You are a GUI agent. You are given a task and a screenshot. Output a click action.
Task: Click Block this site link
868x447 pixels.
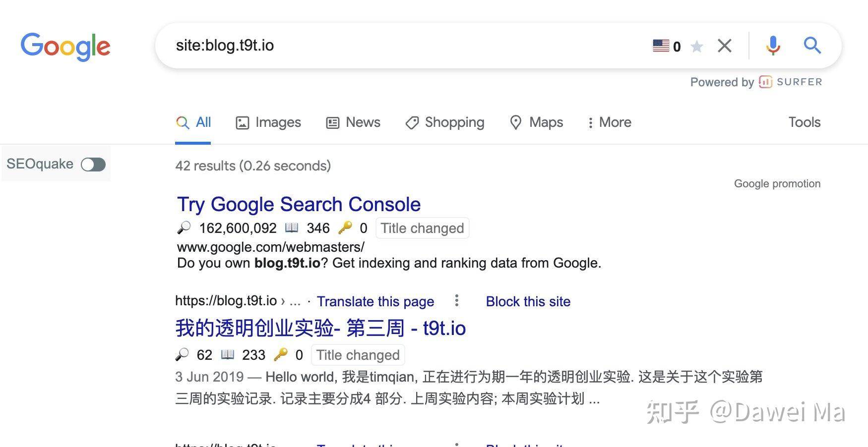coord(528,301)
